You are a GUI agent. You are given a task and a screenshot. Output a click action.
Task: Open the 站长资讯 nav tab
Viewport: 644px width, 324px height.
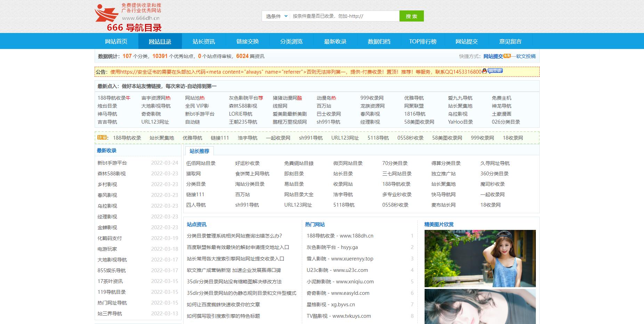click(x=204, y=41)
